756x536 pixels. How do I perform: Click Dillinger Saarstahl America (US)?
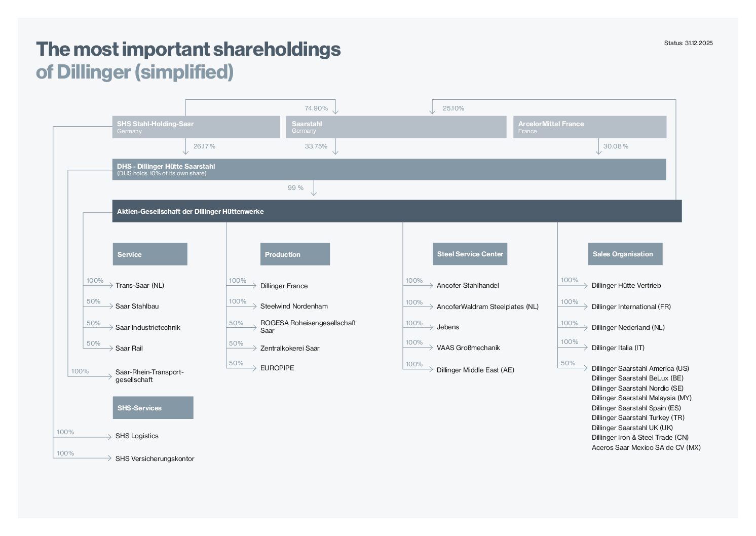640,368
